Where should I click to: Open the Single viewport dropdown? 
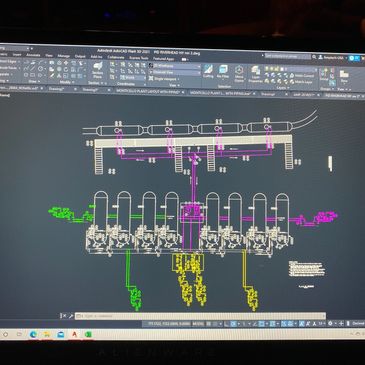(164, 79)
